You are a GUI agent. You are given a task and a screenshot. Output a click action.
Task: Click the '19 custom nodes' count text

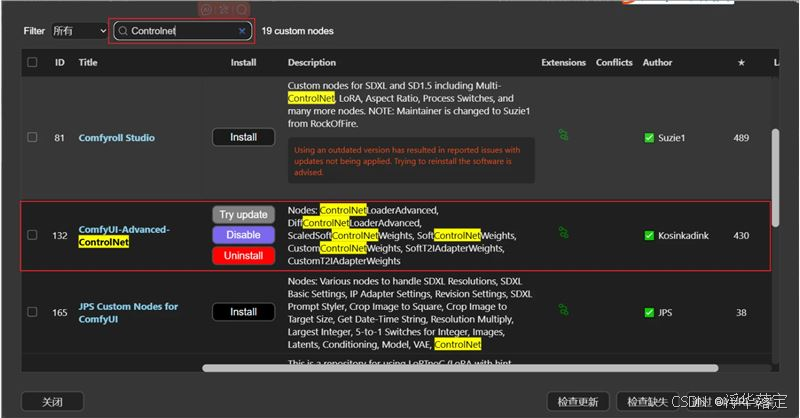coord(297,31)
